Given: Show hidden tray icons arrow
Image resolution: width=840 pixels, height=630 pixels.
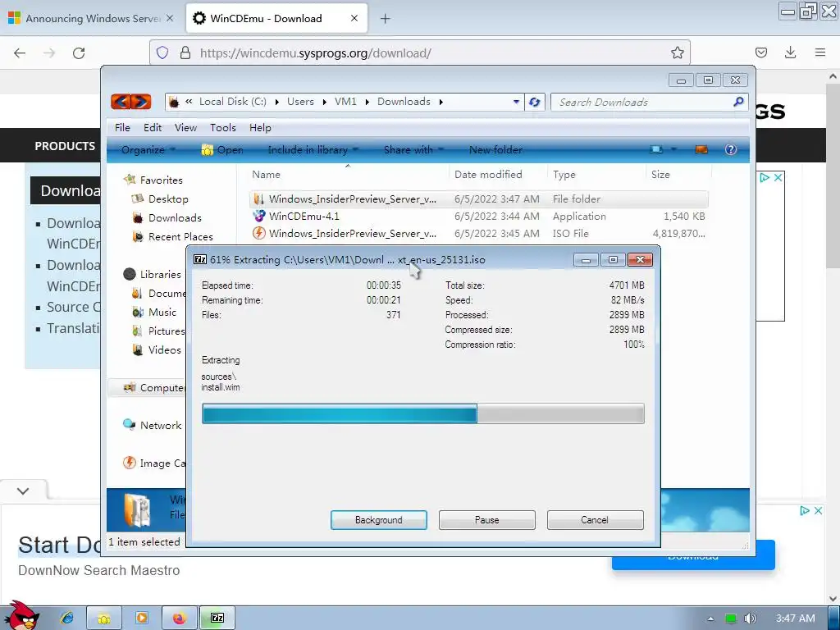Looking at the screenshot, I should (x=710, y=619).
